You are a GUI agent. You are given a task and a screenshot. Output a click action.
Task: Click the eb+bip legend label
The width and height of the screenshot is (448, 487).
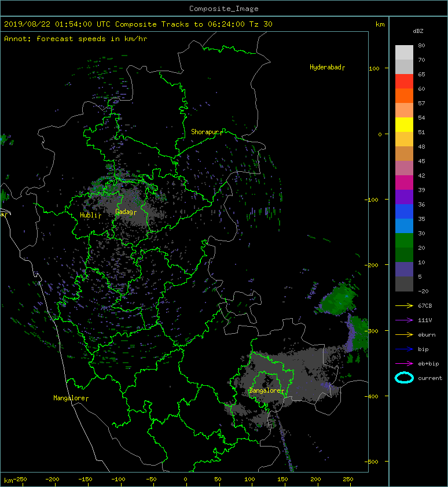[428, 364]
